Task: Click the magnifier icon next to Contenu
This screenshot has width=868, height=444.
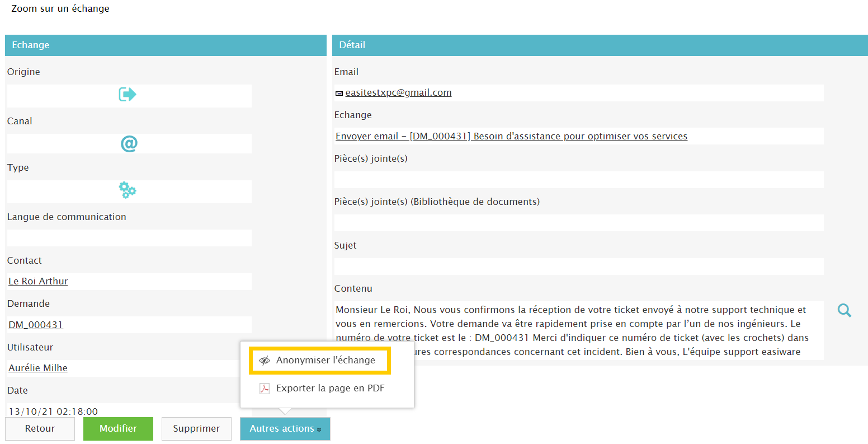Action: (x=844, y=310)
